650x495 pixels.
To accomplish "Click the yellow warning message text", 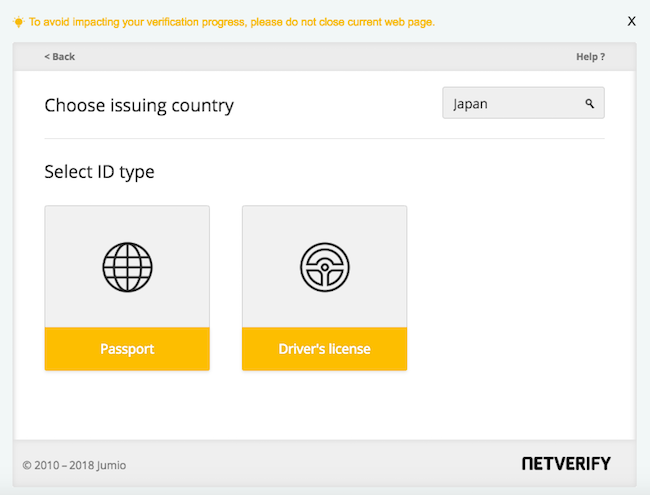I will point(232,21).
